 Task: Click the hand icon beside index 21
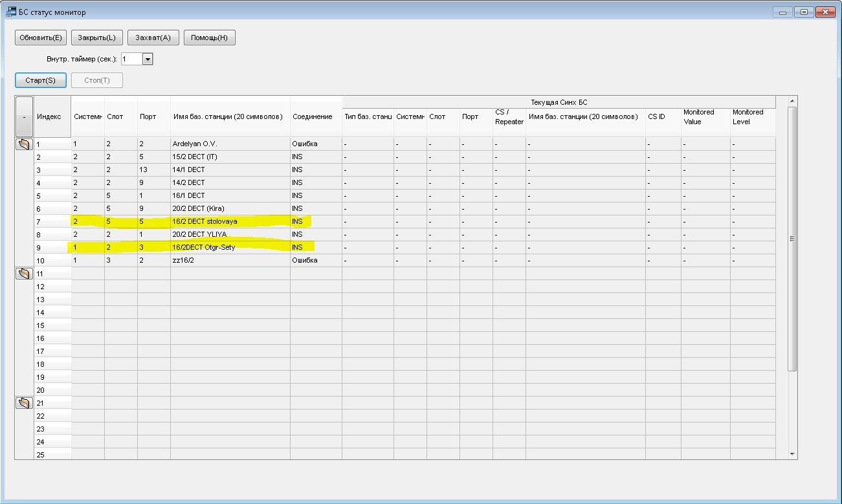24,403
